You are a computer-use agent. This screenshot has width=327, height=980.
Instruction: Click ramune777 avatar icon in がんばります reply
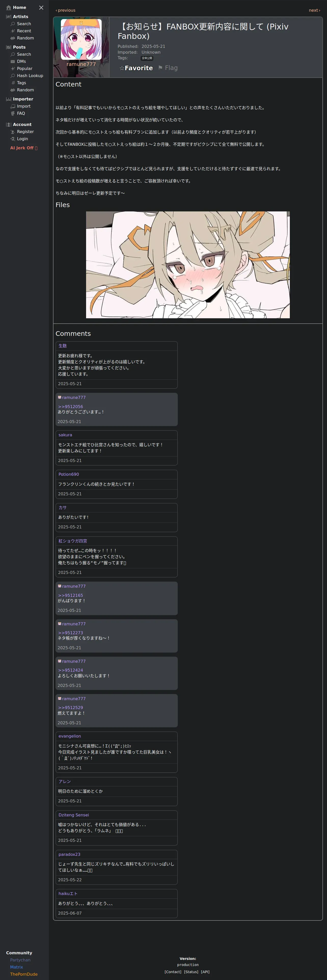[59, 586]
